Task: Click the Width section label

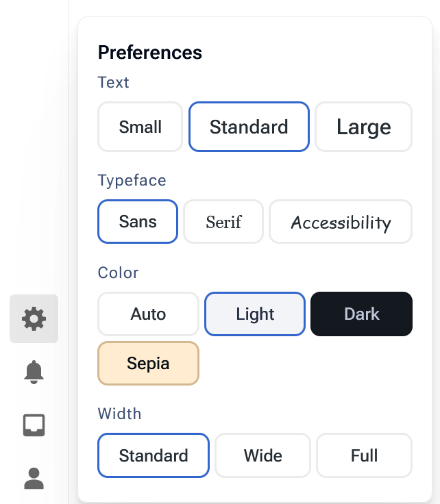Action: [x=119, y=414]
